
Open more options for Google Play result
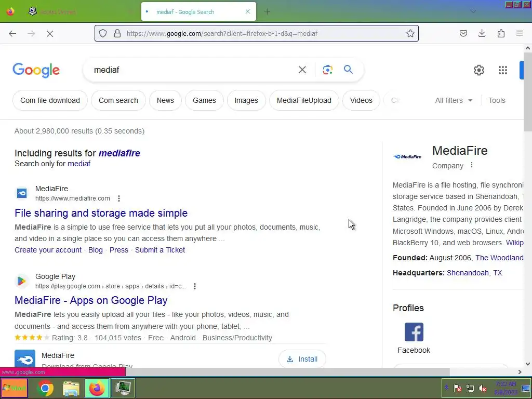[195, 286]
